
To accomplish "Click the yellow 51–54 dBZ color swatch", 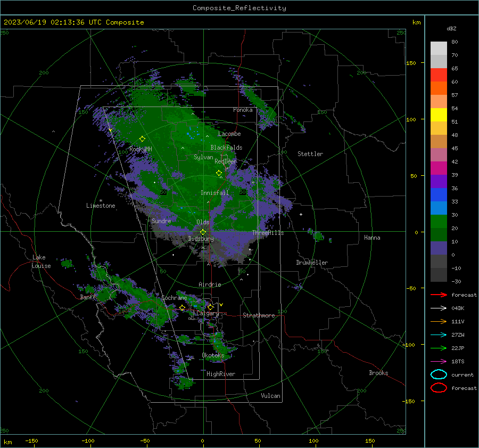I will point(439,115).
